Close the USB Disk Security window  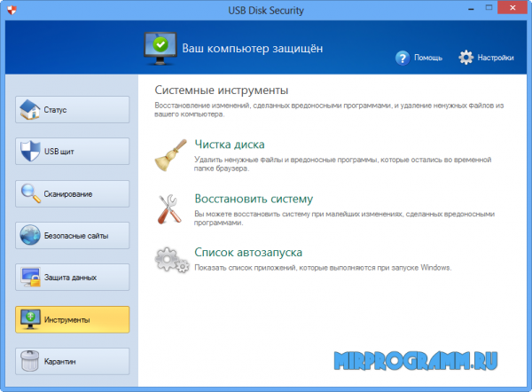tap(512, 7)
